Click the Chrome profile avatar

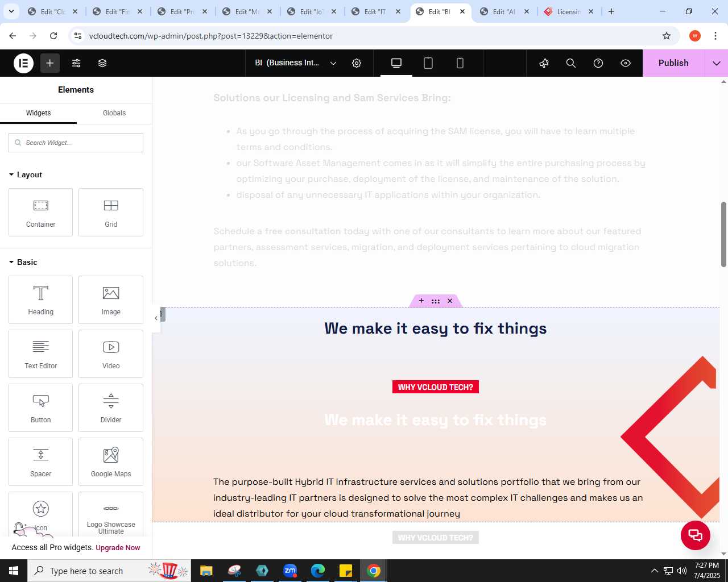point(695,36)
